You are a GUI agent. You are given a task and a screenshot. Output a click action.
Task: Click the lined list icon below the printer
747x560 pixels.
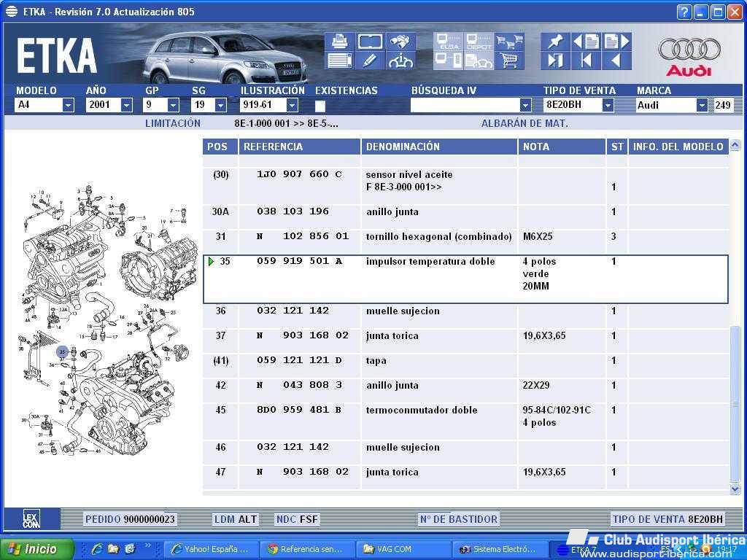click(339, 61)
